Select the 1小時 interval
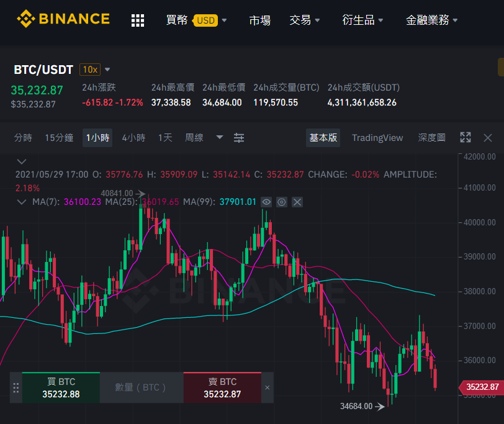The width and height of the screenshot is (504, 424). pyautogui.click(x=97, y=138)
